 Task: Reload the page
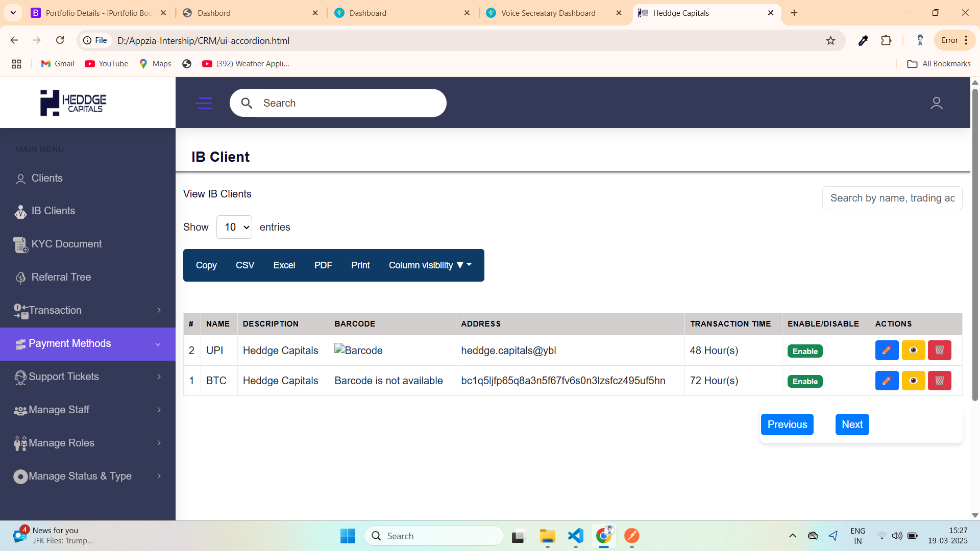coord(60,40)
